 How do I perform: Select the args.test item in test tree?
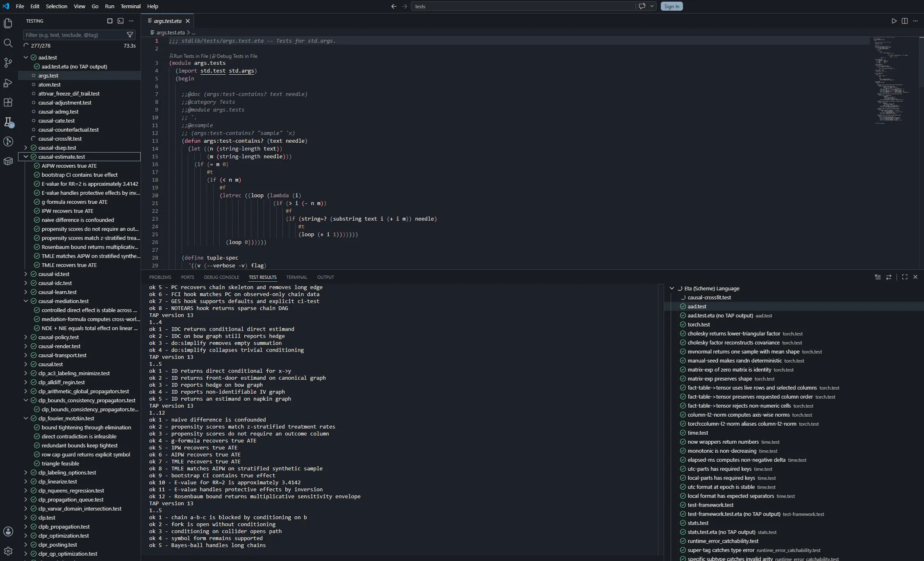pos(80,75)
